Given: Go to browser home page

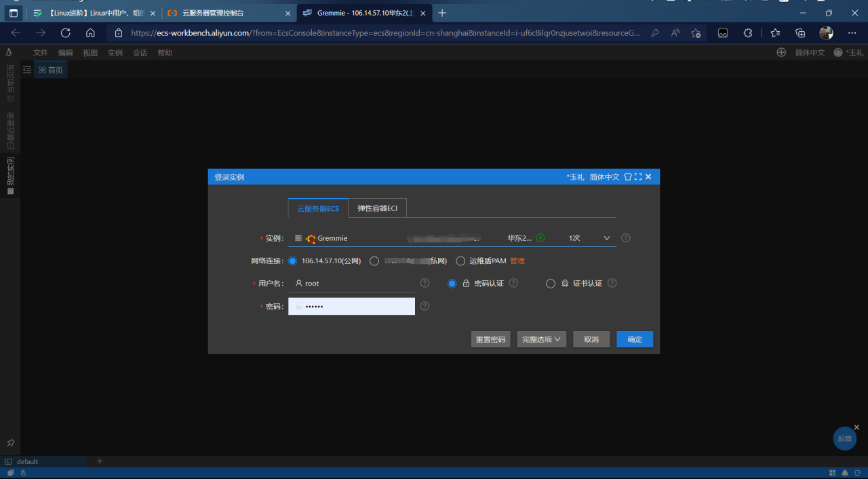Looking at the screenshot, I should [90, 33].
